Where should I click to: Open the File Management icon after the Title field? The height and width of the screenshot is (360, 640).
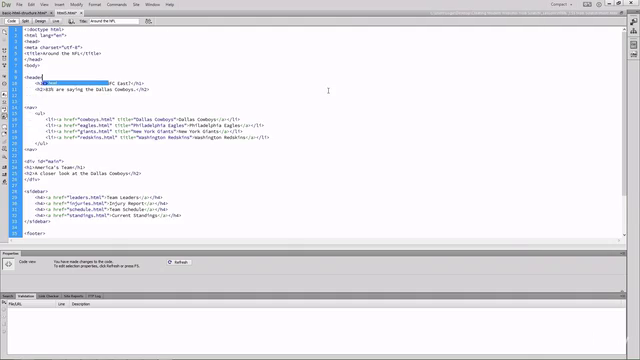coord(148,21)
